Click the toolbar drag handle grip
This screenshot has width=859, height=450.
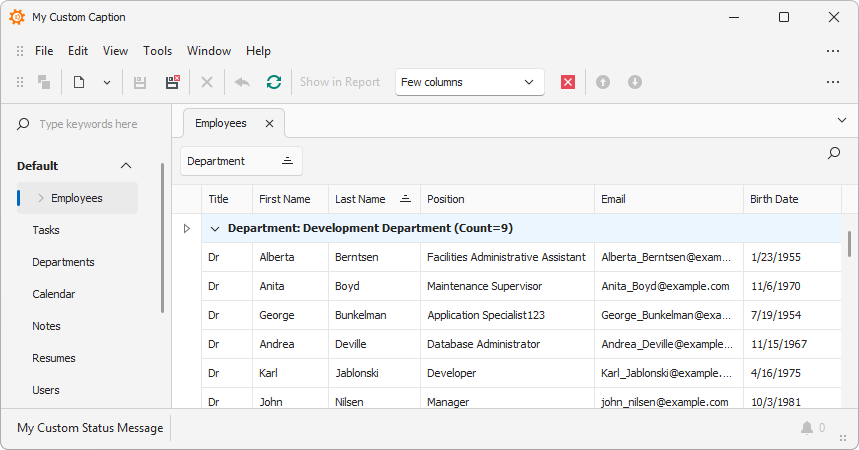pos(20,82)
